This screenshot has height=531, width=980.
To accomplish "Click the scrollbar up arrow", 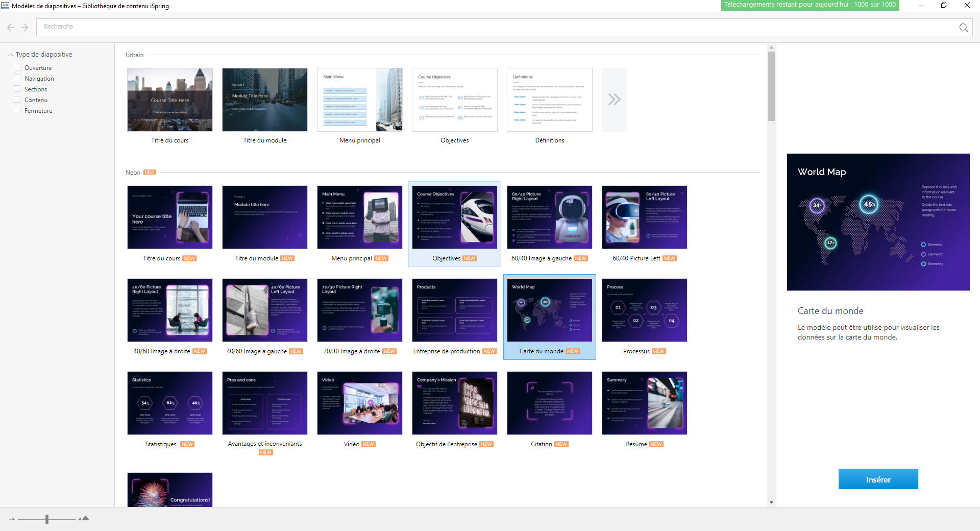I will [x=771, y=47].
